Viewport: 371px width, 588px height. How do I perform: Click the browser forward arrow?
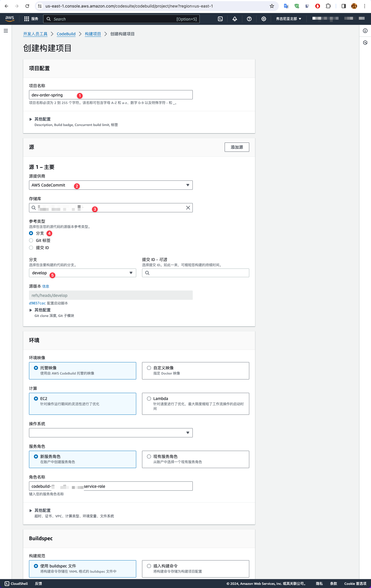17,6
